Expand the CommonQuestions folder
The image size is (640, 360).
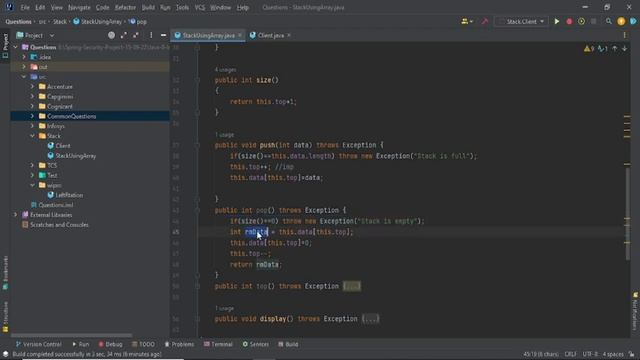tap(32, 116)
